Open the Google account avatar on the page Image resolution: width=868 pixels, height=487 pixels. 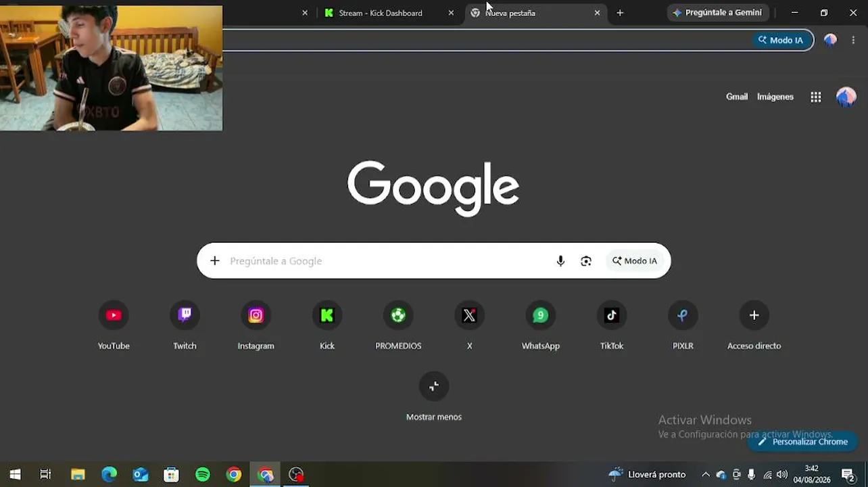(x=846, y=97)
